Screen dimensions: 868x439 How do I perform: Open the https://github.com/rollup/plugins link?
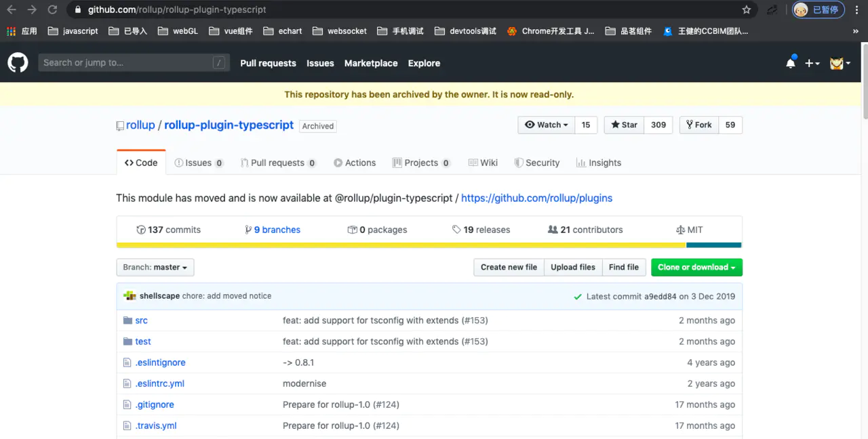point(536,198)
